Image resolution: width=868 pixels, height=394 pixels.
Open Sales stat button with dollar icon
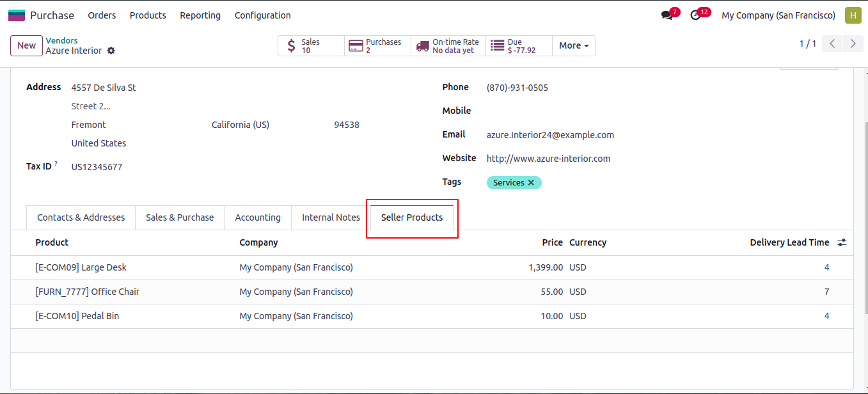(312, 45)
